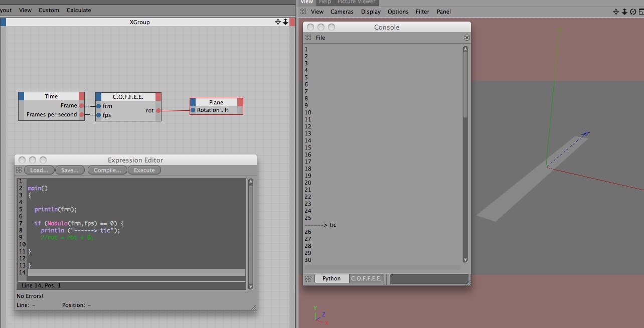
Task: Click the '------> tic' console output line
Action: point(320,225)
